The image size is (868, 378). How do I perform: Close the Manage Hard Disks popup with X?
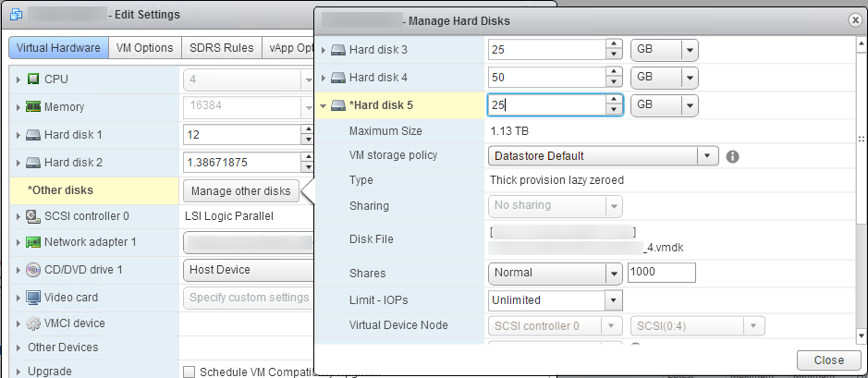click(x=856, y=20)
